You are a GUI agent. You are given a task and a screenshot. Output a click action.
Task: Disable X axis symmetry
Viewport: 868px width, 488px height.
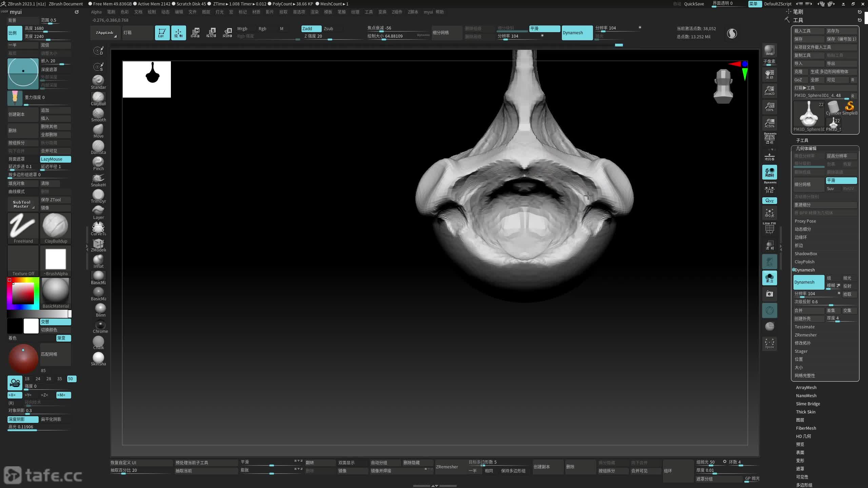[15, 395]
